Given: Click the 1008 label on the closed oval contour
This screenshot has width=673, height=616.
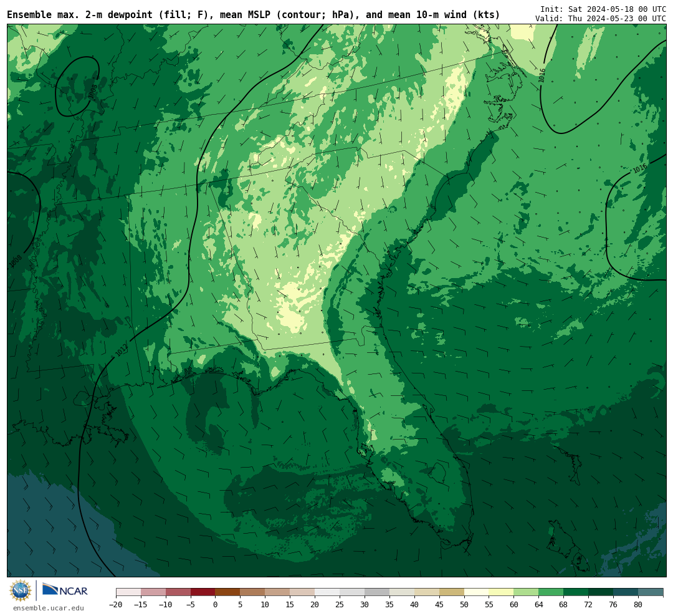Looking at the screenshot, I should coord(93,92).
